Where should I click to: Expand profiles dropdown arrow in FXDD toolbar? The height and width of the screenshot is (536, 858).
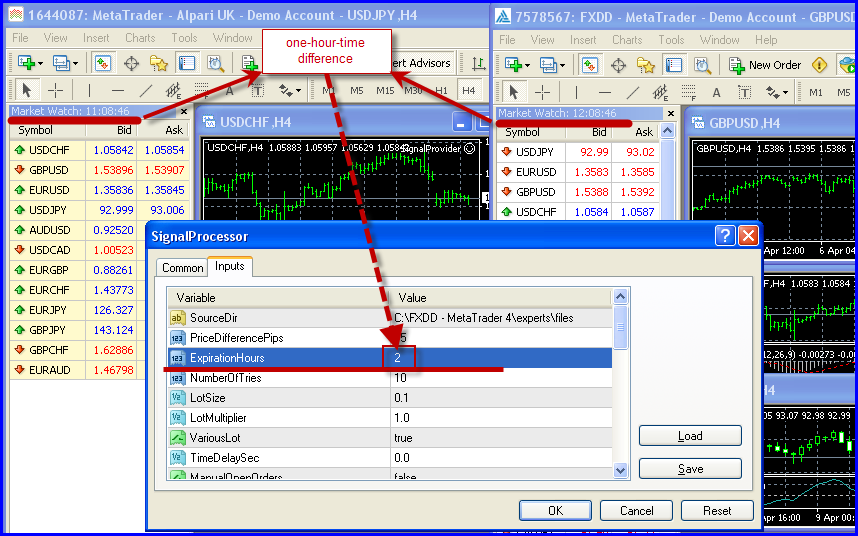coord(562,66)
